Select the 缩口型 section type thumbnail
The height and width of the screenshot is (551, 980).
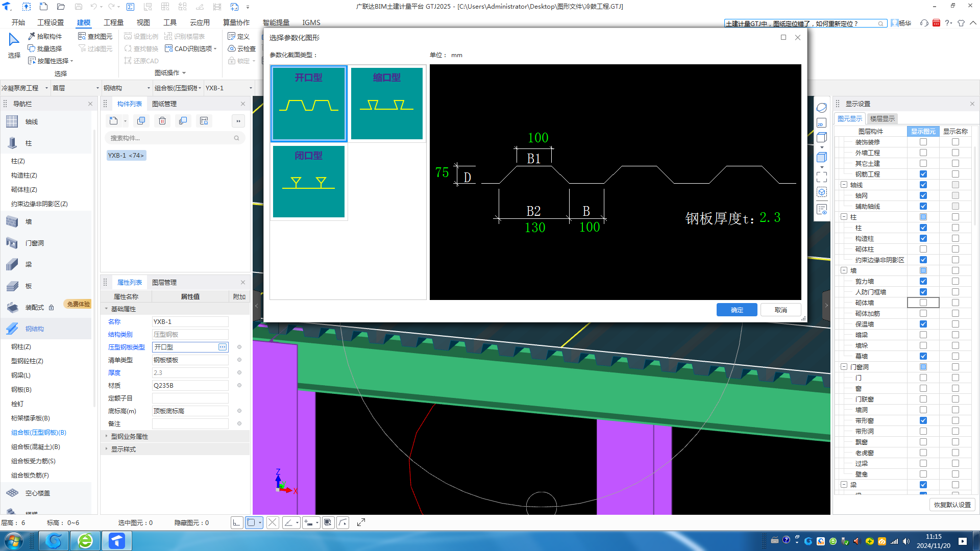point(386,103)
